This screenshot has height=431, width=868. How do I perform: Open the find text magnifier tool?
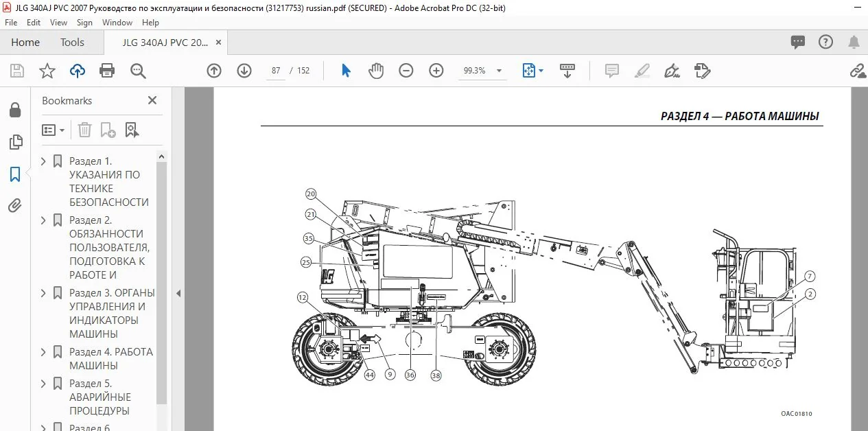point(138,71)
